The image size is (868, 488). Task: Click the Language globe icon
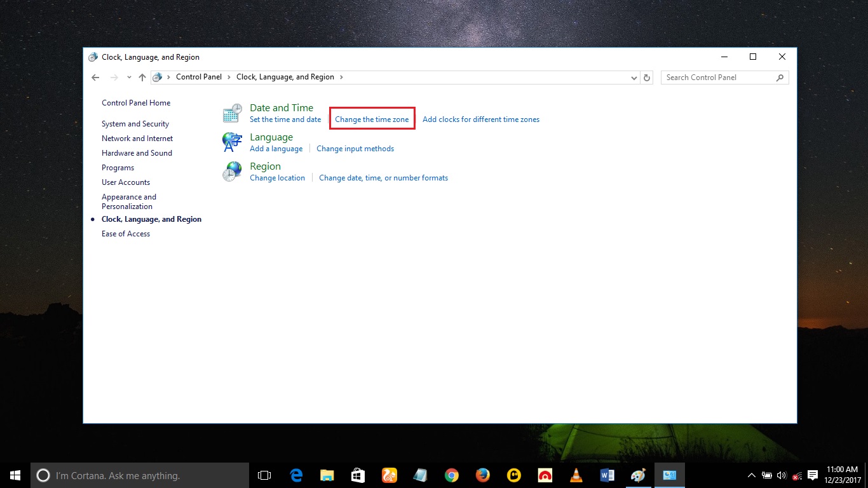(x=232, y=142)
